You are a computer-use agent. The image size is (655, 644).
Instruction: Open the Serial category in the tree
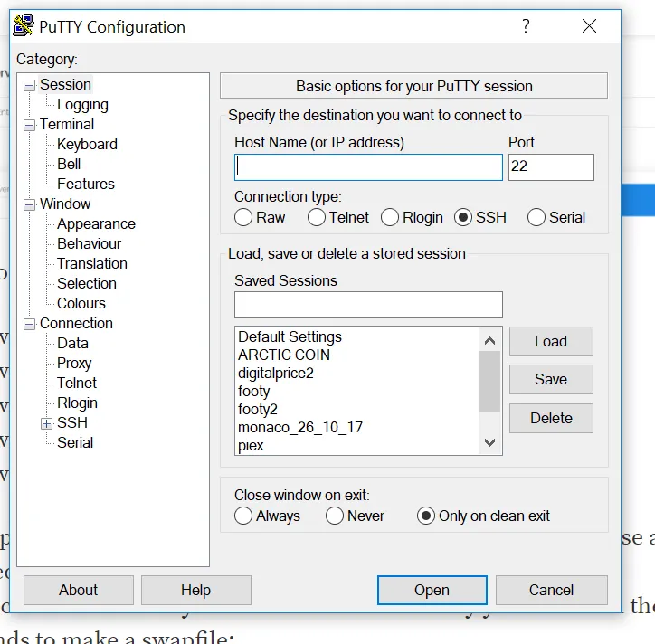pos(75,442)
